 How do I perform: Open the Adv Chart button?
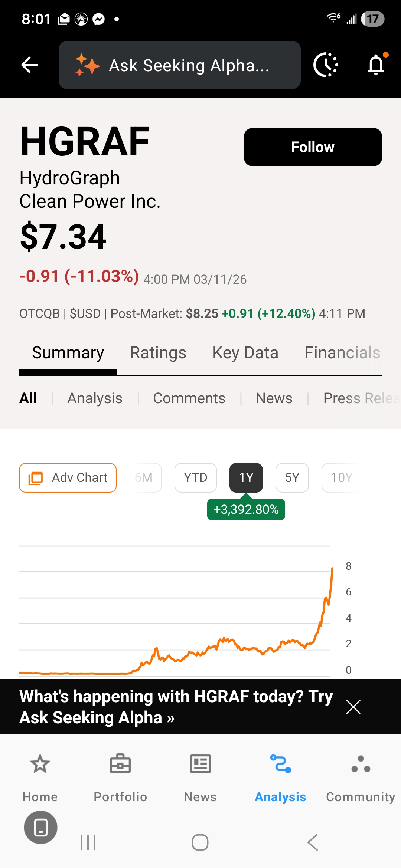(x=68, y=477)
